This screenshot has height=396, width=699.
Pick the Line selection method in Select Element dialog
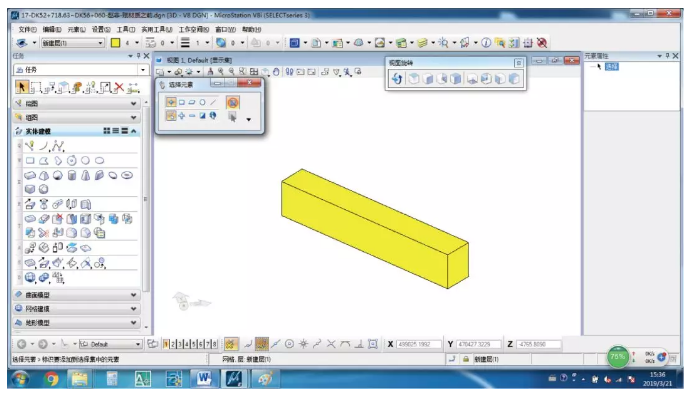[213, 103]
